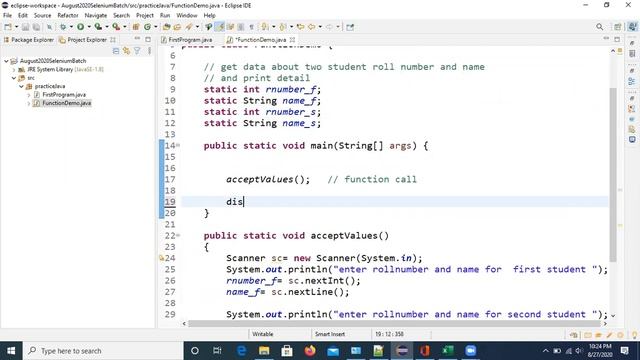Click the Save All toolbar icon

(x=36, y=27)
